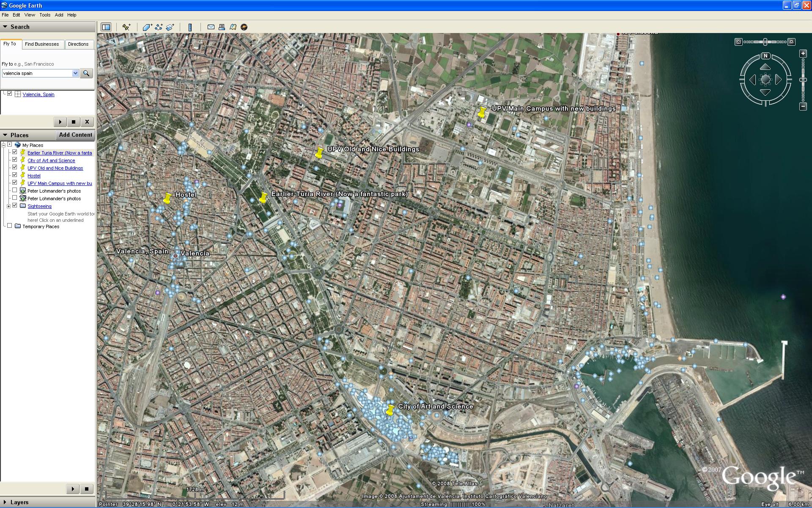812x508 pixels.
Task: Click Valencia, Spain search result link
Action: [38, 94]
